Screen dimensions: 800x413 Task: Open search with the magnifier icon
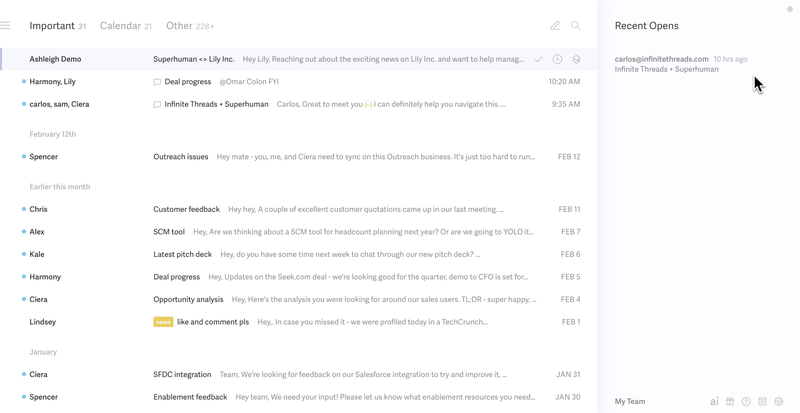[576, 26]
